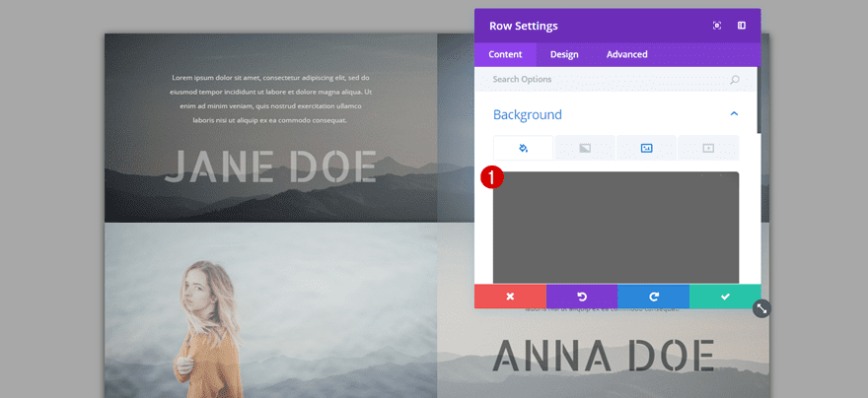Save changes with the green check button

(725, 297)
